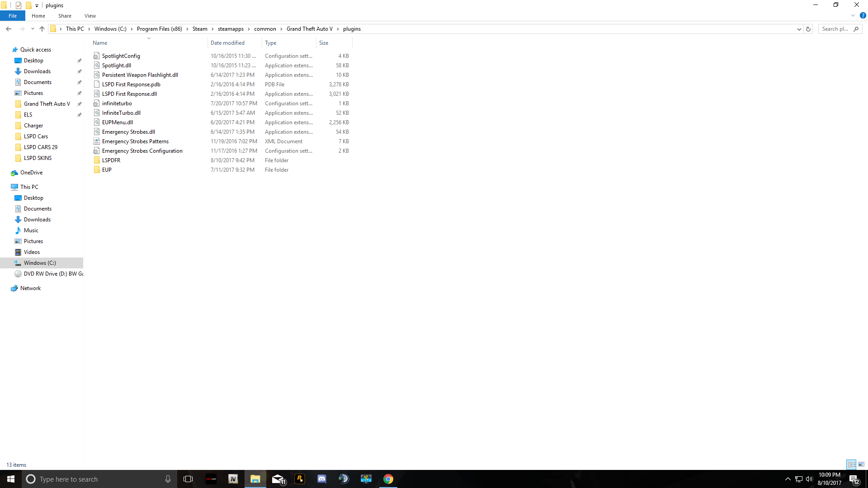868x488 pixels.
Task: Click the Search plugins input field
Action: tap(835, 29)
